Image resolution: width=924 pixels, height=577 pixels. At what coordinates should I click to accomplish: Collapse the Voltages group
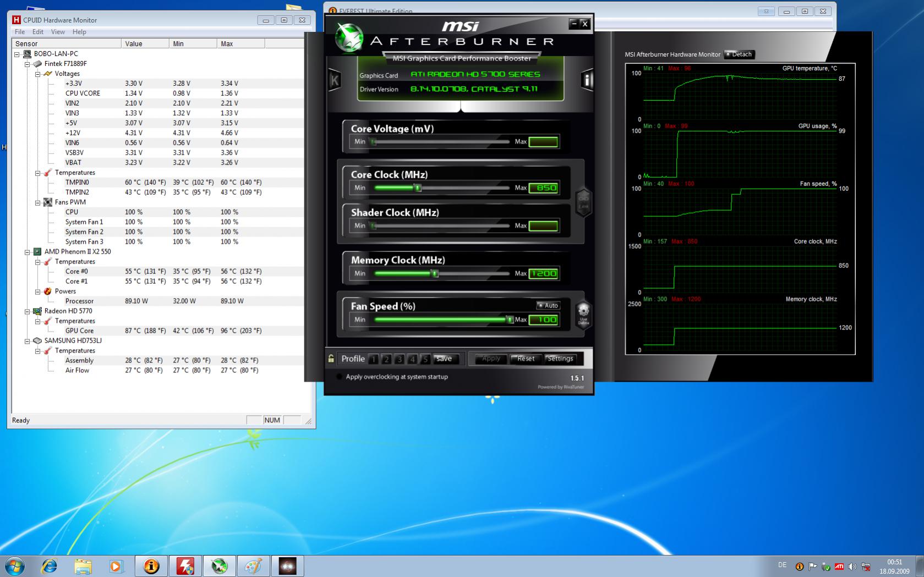point(38,74)
